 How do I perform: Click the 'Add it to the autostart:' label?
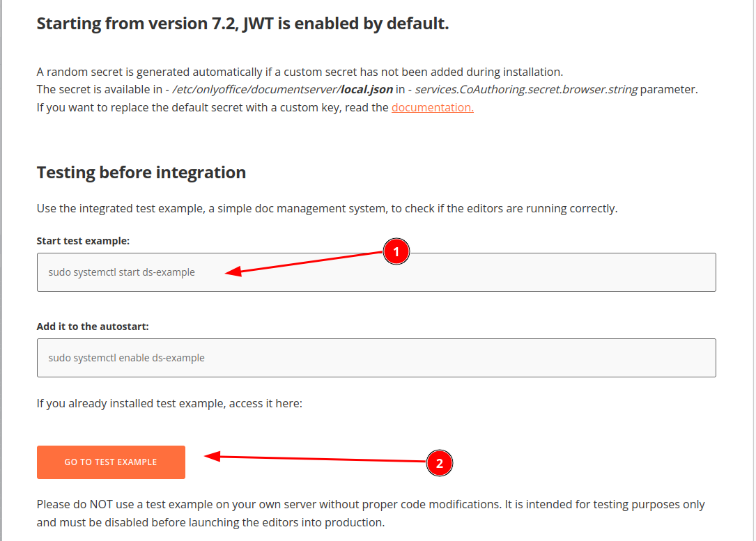[x=93, y=326]
